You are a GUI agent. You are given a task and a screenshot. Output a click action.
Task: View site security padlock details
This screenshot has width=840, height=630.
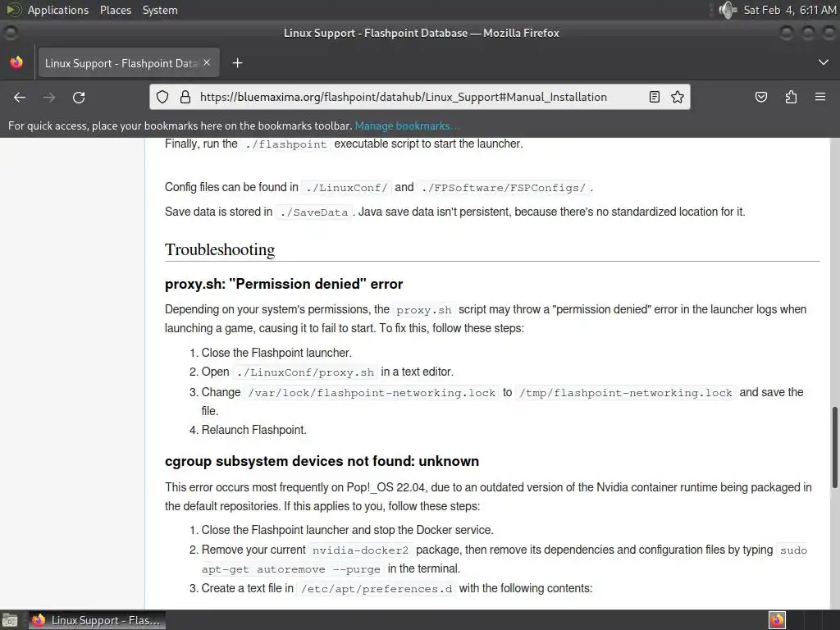pos(185,97)
